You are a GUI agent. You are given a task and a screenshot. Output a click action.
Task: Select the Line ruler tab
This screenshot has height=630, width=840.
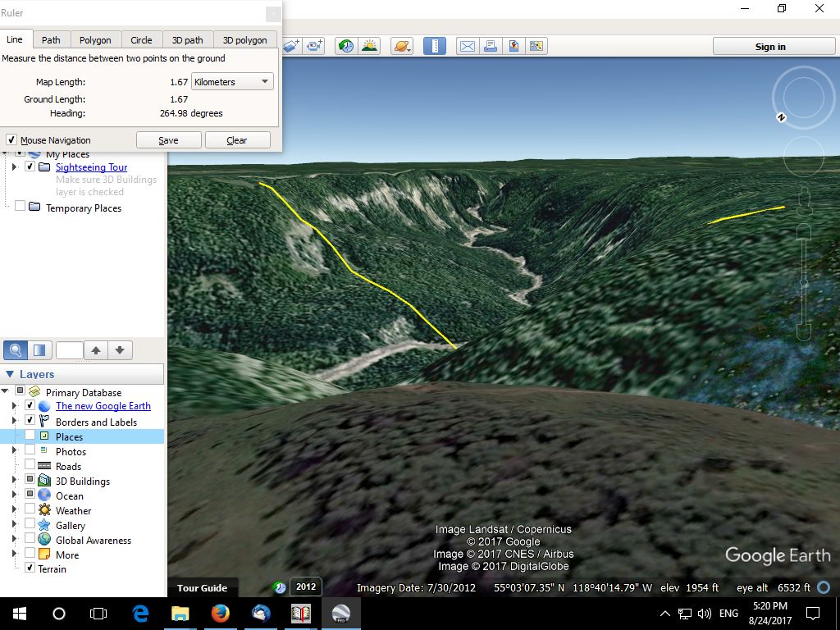pyautogui.click(x=15, y=39)
